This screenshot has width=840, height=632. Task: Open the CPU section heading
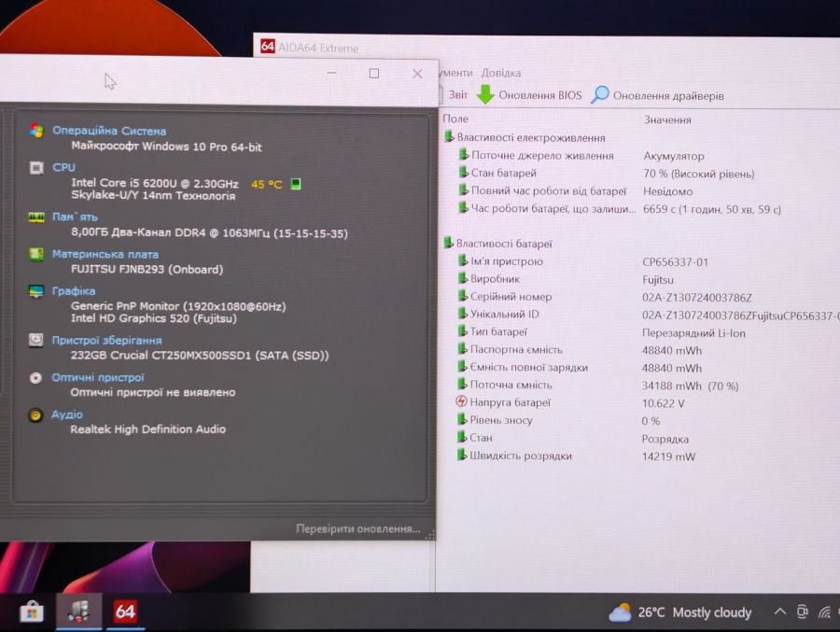(63, 167)
